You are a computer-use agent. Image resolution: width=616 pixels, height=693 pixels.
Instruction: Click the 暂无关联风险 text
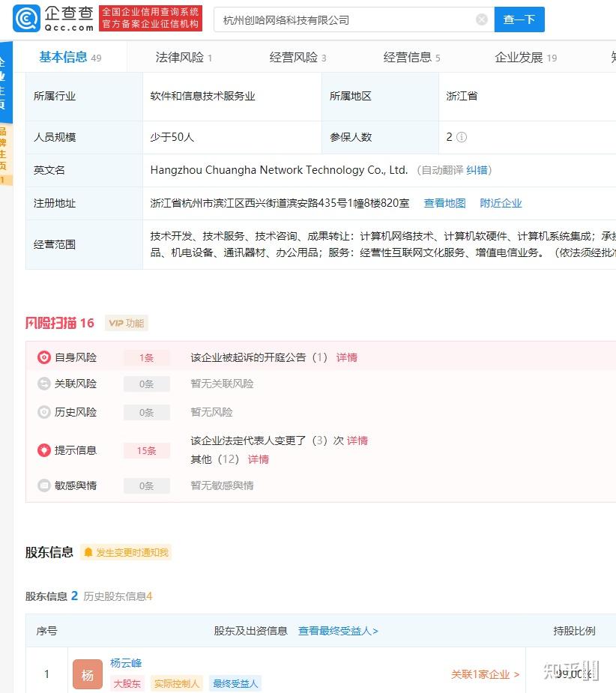tap(222, 384)
